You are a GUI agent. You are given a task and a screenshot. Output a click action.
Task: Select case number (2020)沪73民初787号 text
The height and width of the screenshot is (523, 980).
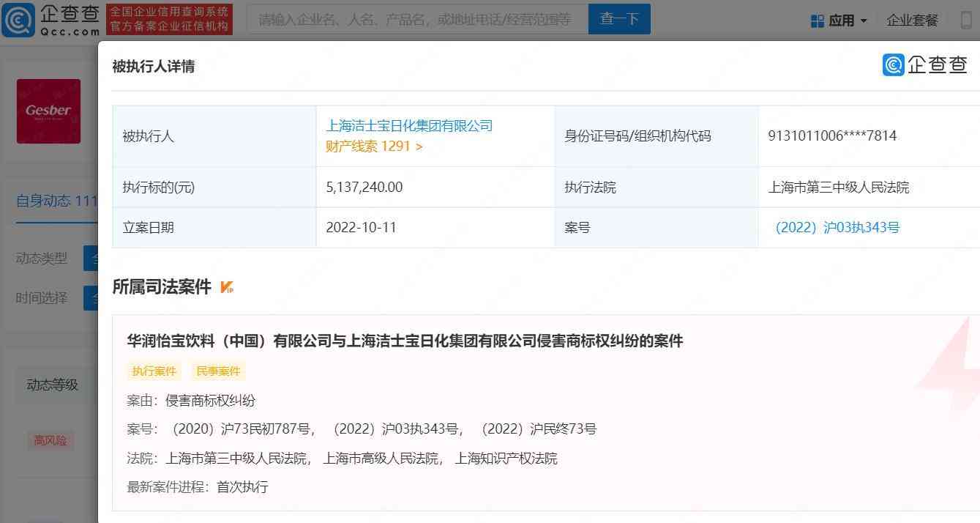(x=241, y=429)
